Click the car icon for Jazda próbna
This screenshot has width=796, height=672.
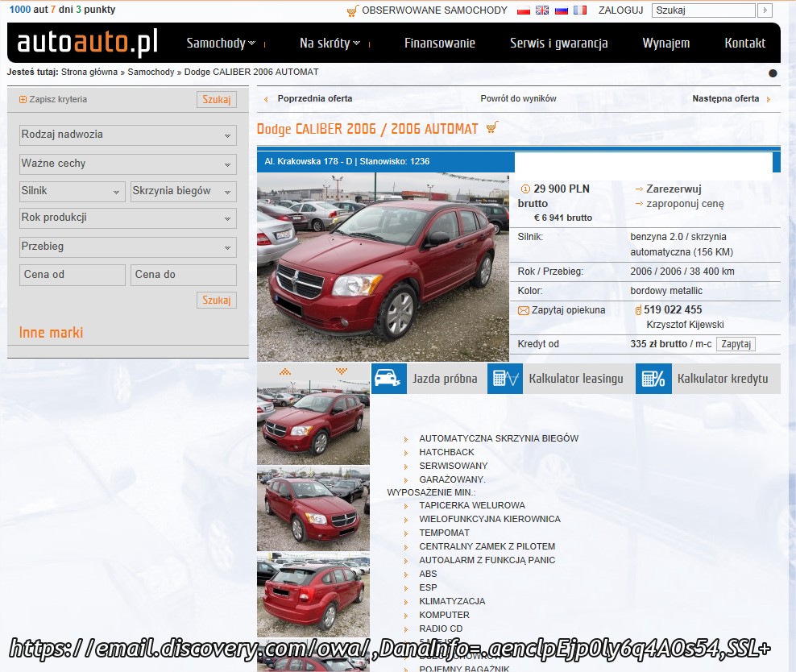389,379
